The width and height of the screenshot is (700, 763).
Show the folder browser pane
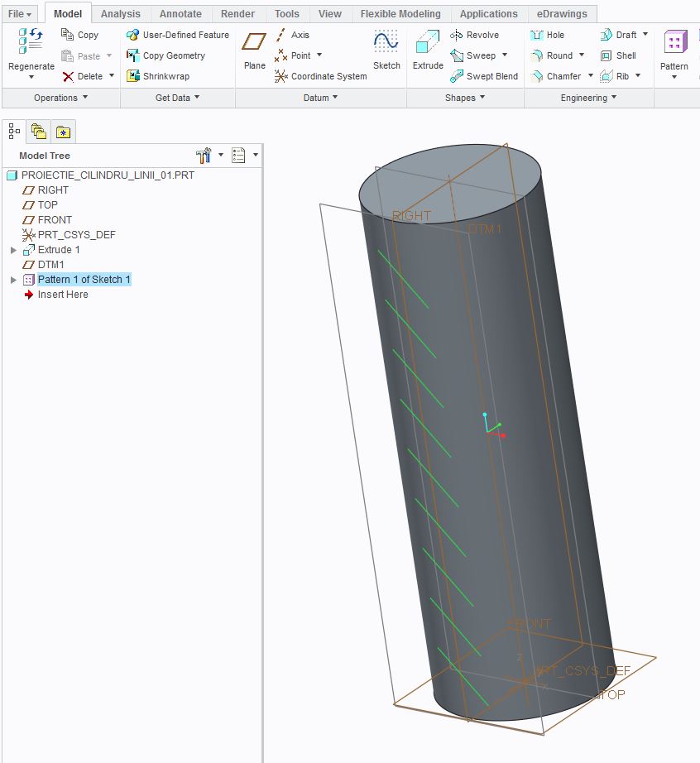point(37,131)
